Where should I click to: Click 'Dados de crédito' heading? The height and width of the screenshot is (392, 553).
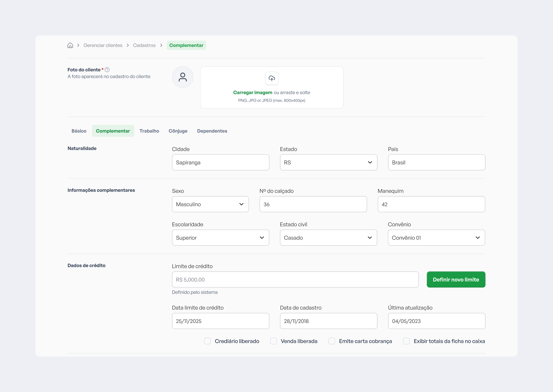[x=86, y=266]
